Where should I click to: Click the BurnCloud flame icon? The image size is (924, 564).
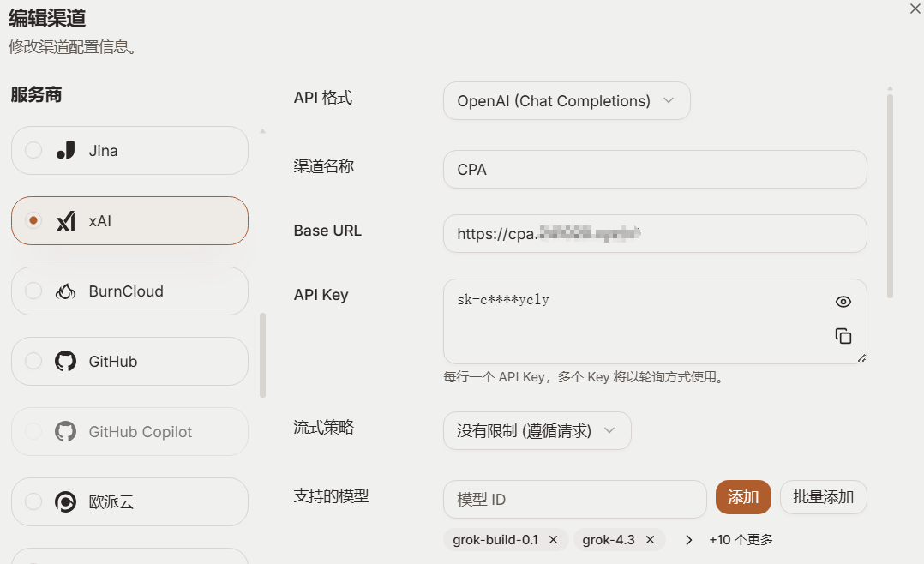pos(65,291)
